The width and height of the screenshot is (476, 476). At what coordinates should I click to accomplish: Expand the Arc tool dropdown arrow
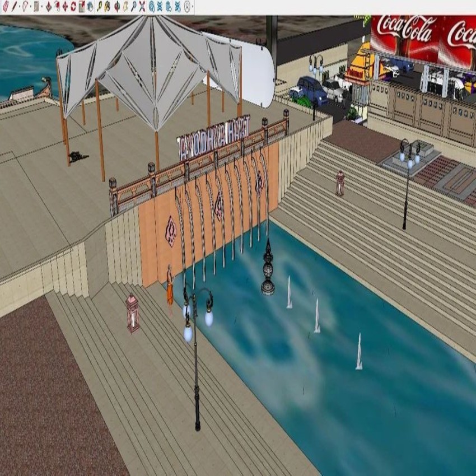(x=31, y=6)
